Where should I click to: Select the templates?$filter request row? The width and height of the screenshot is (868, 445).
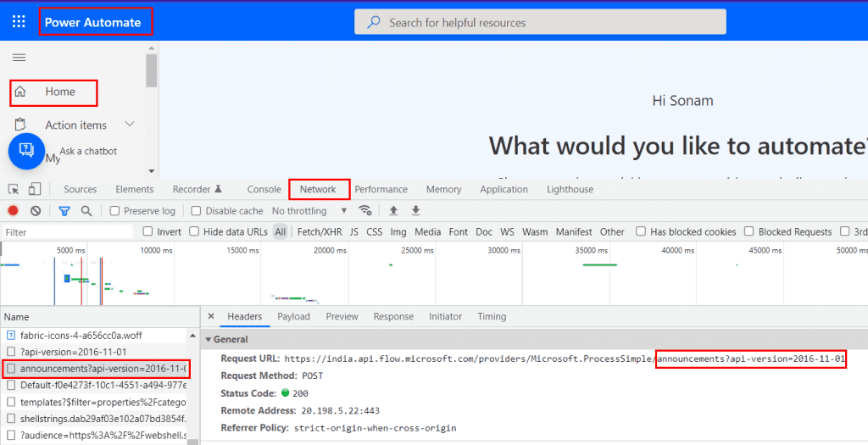tap(95, 402)
